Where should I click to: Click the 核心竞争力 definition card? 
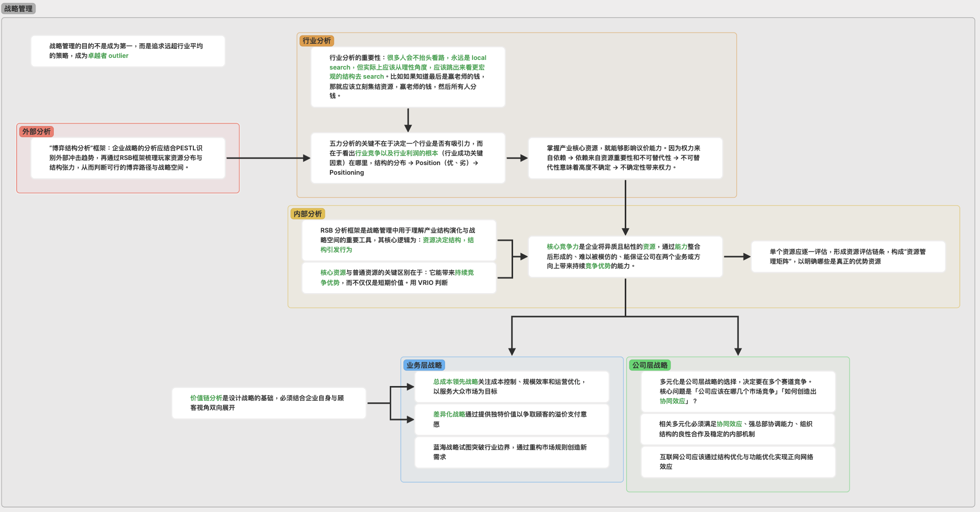click(625, 257)
